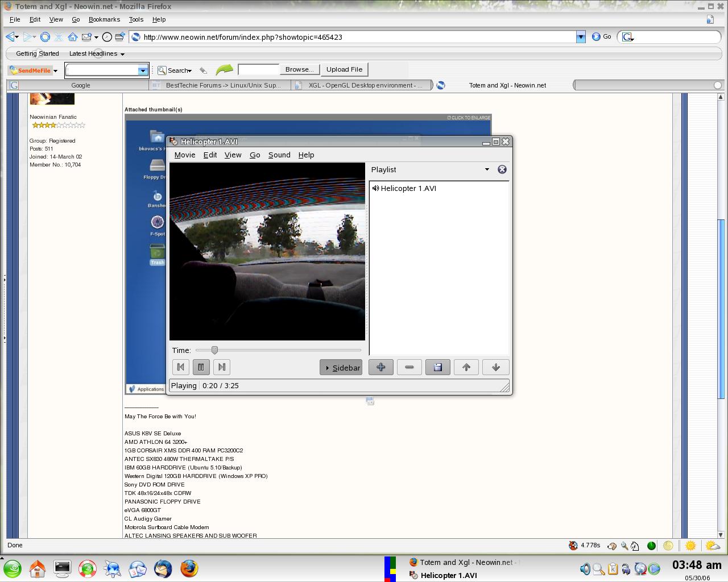This screenshot has width=728, height=582.
Task: Click the Browse... button
Action: point(299,69)
